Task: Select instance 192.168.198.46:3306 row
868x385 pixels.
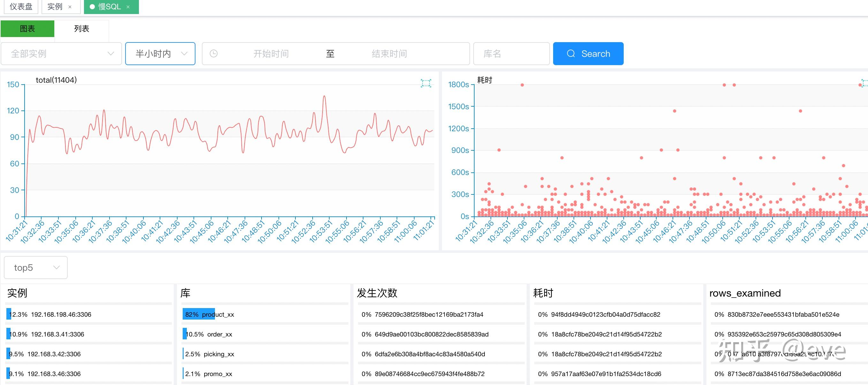Action: pos(61,314)
